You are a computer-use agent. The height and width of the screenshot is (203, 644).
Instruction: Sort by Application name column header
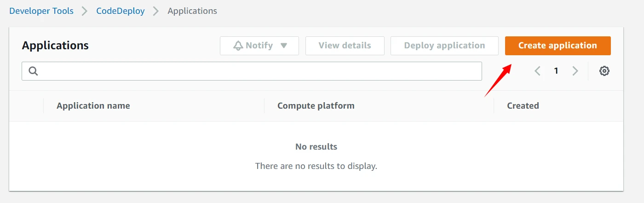[93, 106]
